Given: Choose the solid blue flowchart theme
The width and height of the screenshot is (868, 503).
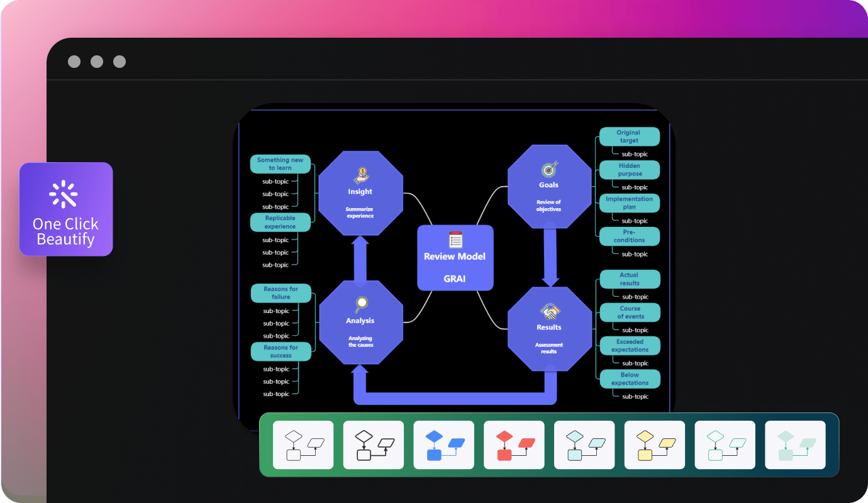Looking at the screenshot, I should 444,445.
